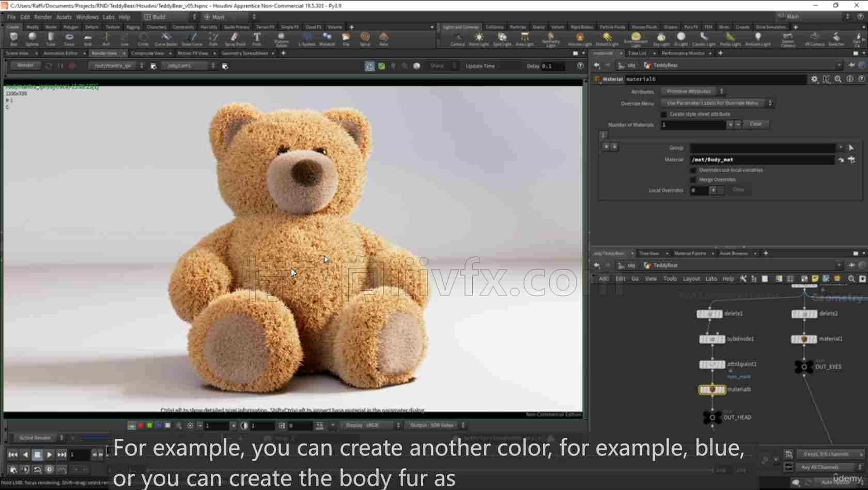Toggle Merge Overrides checkbox

(693, 180)
